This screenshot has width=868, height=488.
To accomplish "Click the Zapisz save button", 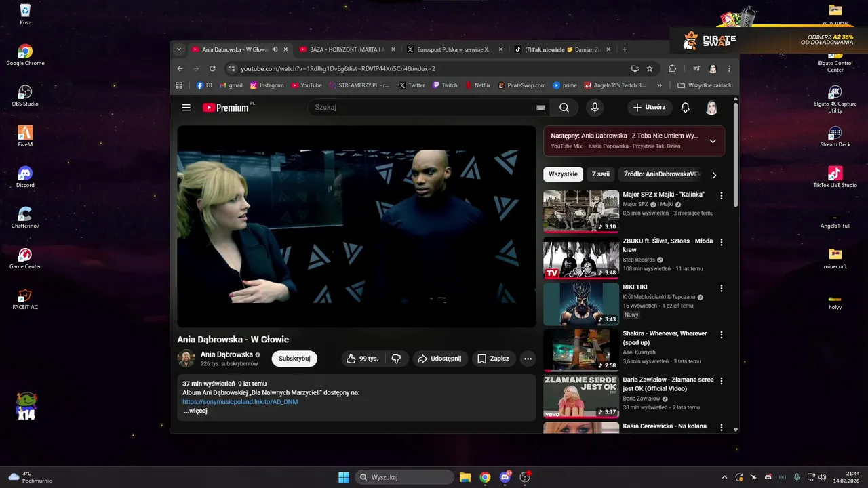I will (x=493, y=359).
